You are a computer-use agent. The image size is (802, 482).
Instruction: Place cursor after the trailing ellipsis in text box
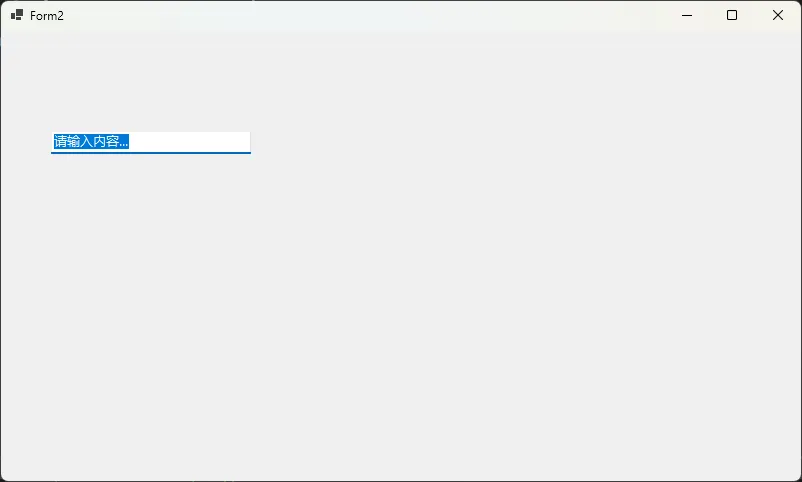(129, 141)
